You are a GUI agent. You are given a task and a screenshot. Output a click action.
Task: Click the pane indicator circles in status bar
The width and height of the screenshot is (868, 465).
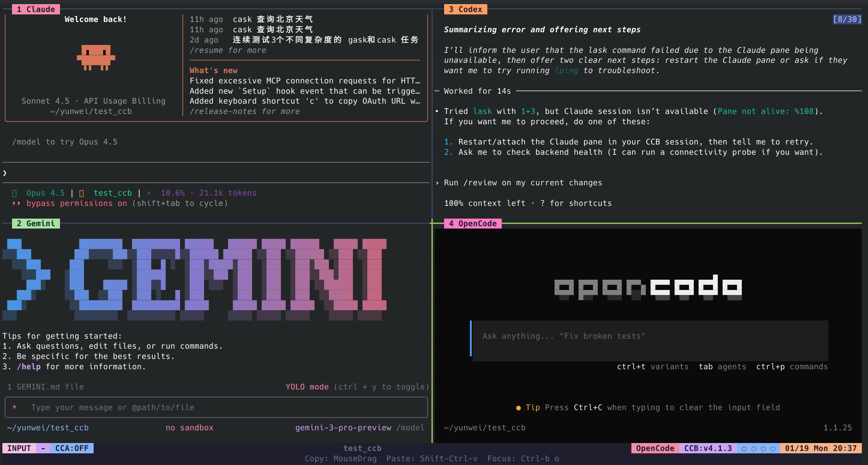(x=758, y=449)
